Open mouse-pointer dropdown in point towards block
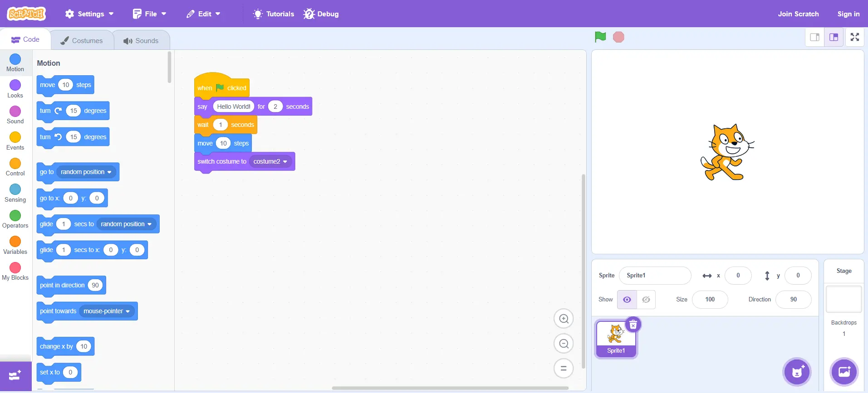Image resolution: width=868 pixels, height=393 pixels. pyautogui.click(x=128, y=311)
